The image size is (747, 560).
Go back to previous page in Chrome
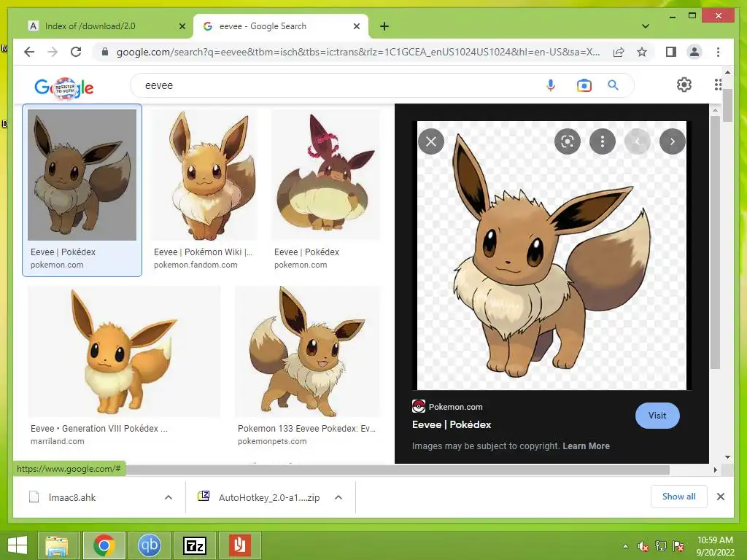point(29,52)
